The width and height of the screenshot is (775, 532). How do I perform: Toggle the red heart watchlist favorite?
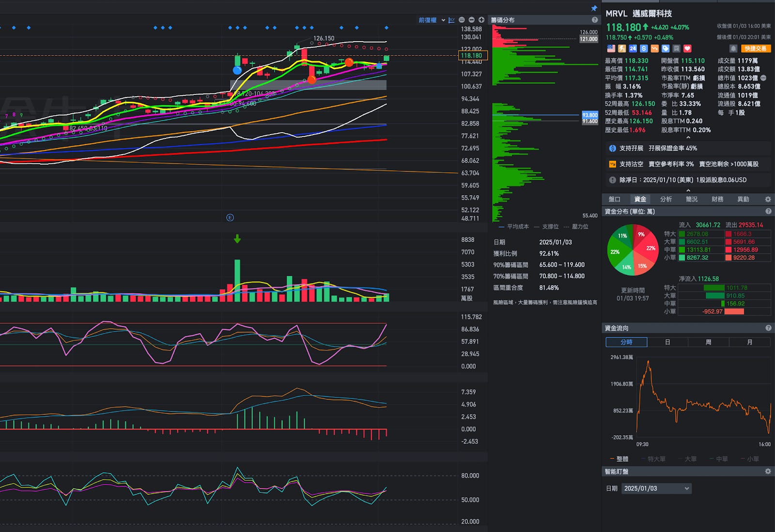[x=687, y=48]
